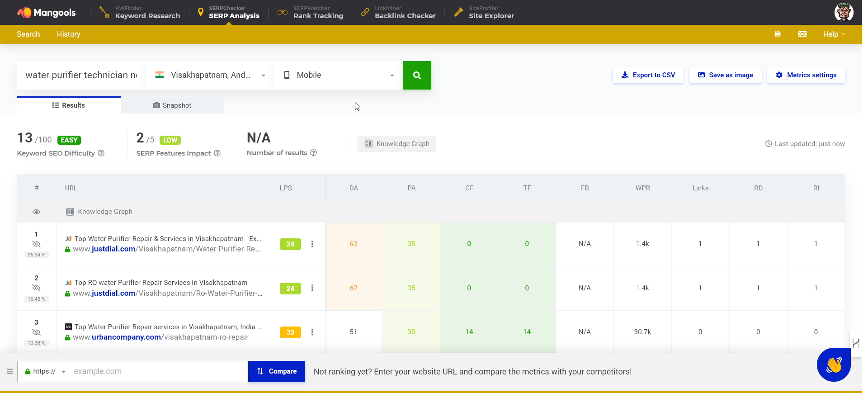Image resolution: width=868 pixels, height=393 pixels.
Task: Open SiteProfiler Site Explorer tool
Action: pos(484,12)
